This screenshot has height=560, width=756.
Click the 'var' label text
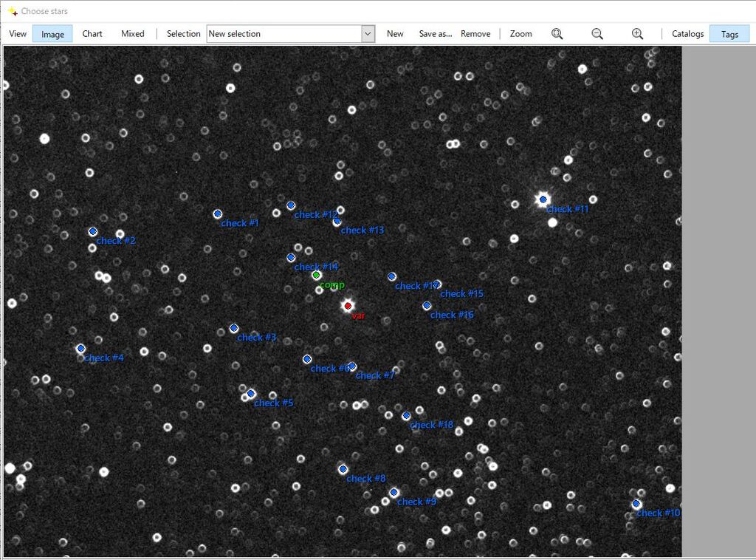358,316
